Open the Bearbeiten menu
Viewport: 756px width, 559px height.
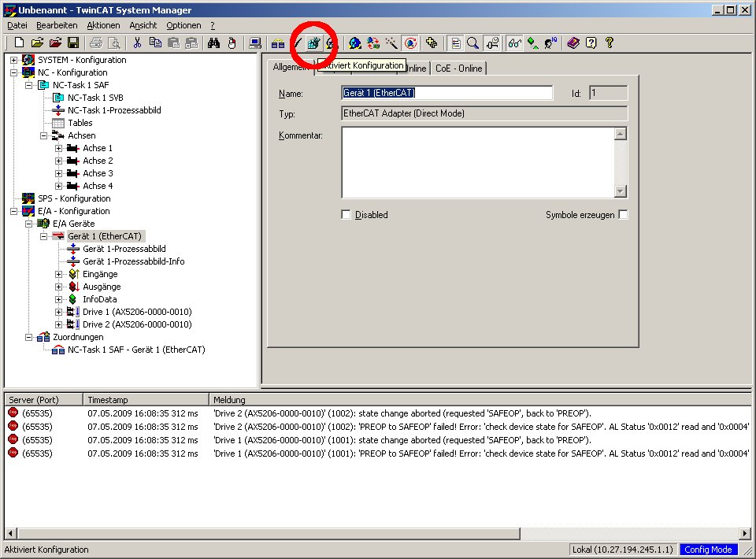pos(57,25)
